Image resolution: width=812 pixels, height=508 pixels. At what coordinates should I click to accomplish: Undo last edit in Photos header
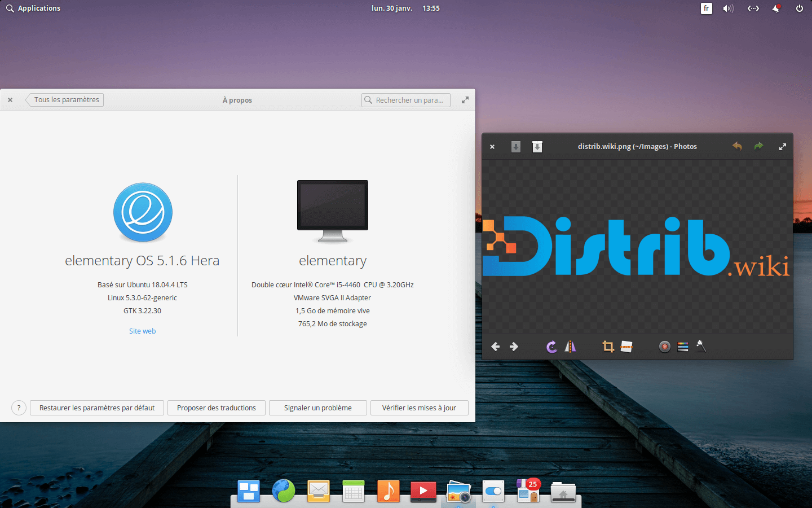737,146
